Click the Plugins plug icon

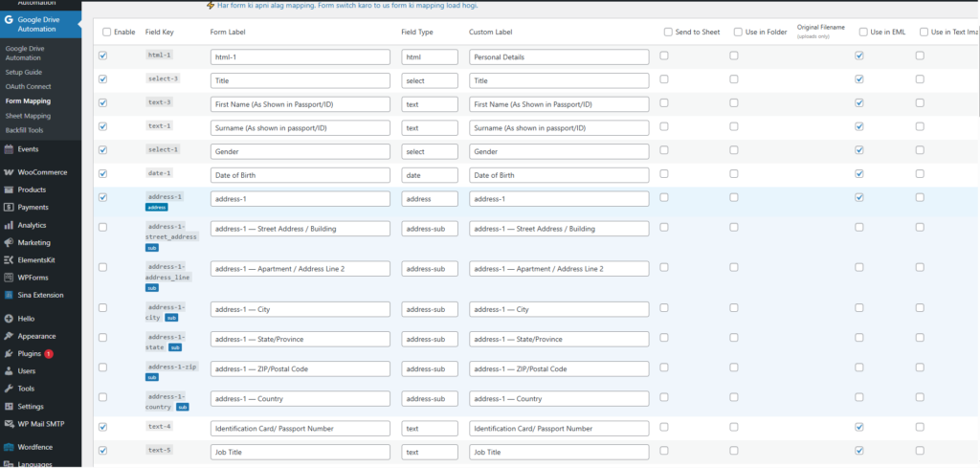pyautogui.click(x=9, y=354)
